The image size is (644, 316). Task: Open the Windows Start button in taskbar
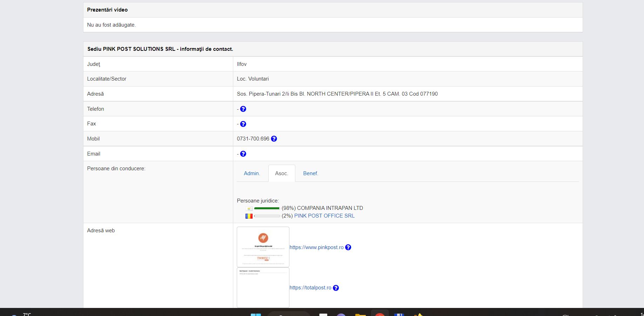(x=256, y=314)
